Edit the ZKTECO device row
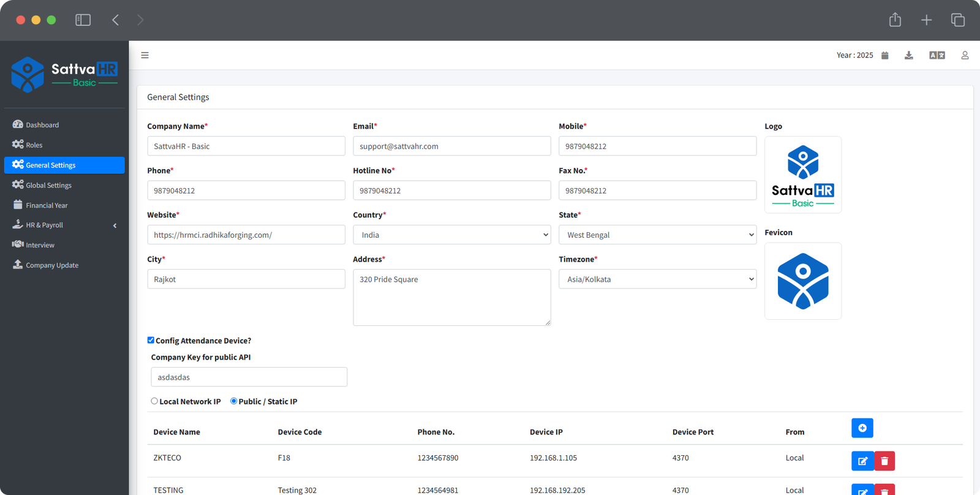This screenshot has height=495, width=980. coord(862,461)
